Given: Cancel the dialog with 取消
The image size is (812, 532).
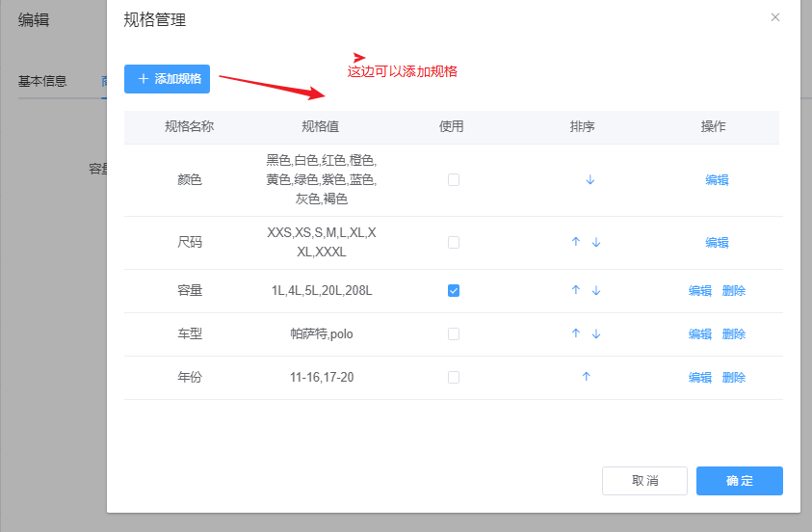Looking at the screenshot, I should pyautogui.click(x=644, y=481).
